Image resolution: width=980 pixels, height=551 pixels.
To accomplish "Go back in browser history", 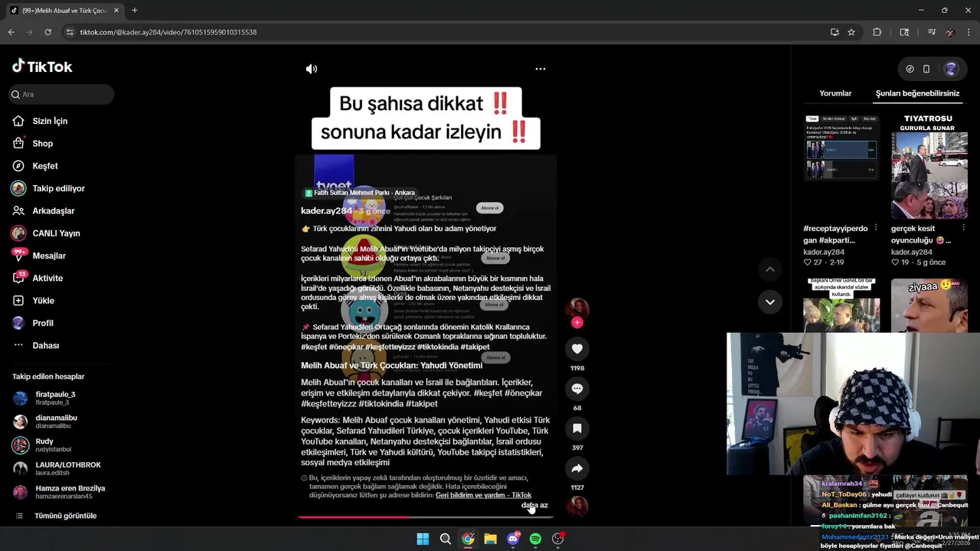I will 11,32.
